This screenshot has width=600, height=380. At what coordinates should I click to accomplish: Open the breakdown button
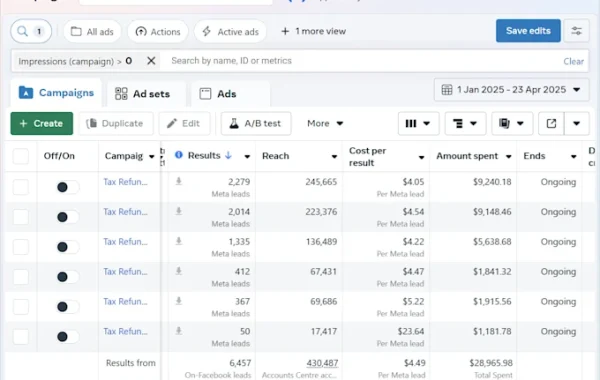pos(465,123)
